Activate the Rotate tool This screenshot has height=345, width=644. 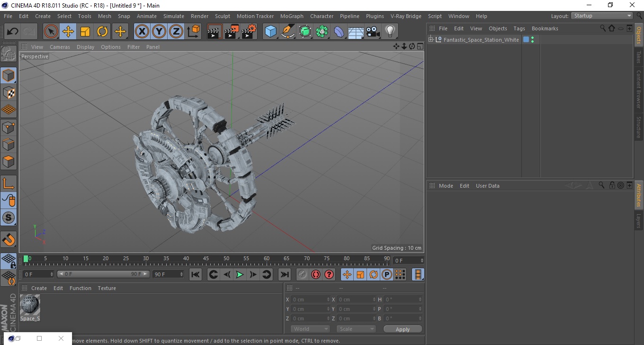(102, 32)
